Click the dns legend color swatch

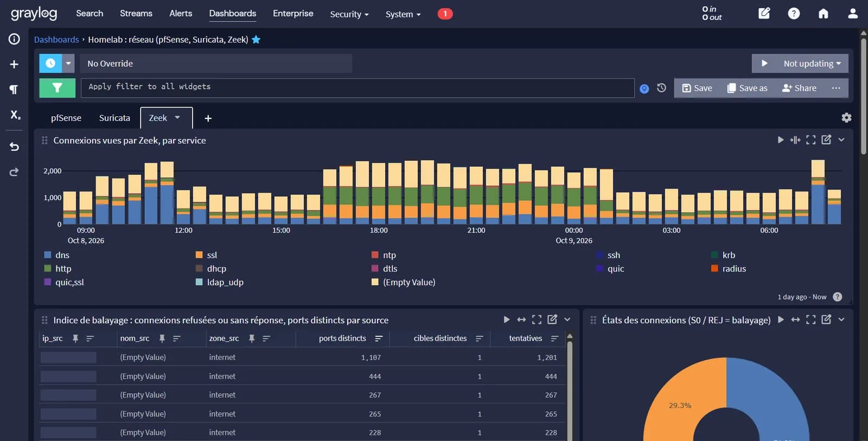[x=48, y=255]
